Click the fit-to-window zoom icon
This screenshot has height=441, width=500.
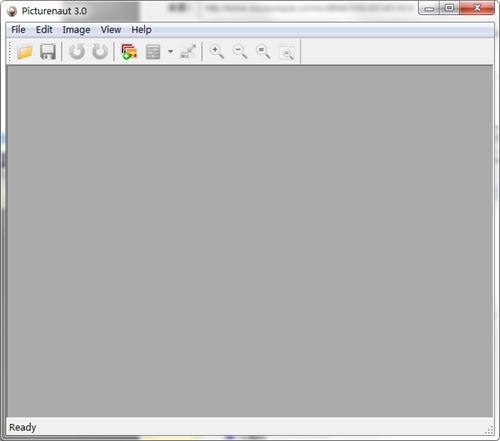click(286, 52)
